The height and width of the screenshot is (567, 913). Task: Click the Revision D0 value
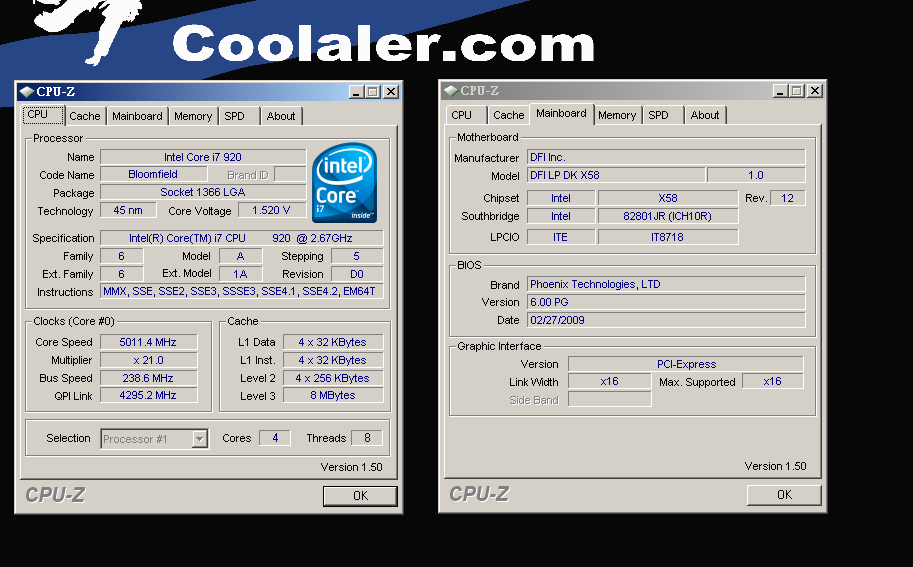click(357, 274)
